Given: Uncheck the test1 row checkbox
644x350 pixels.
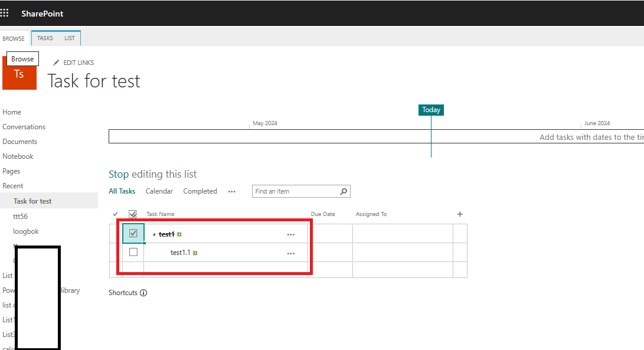Looking at the screenshot, I should [x=133, y=233].
